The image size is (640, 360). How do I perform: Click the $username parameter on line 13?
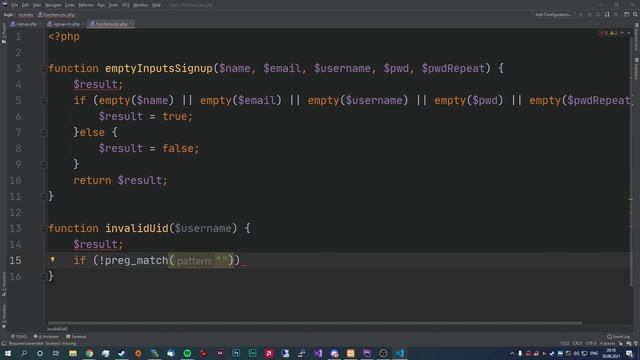coord(203,228)
